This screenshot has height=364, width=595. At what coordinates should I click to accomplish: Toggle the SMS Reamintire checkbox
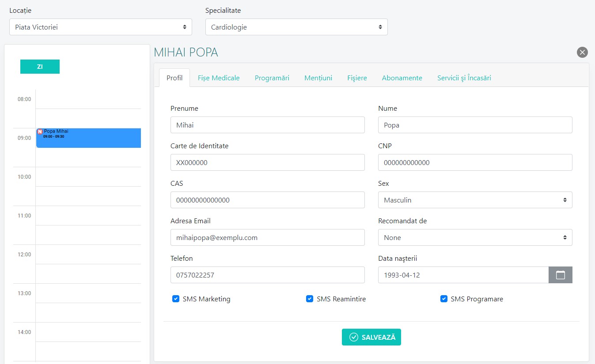[x=310, y=299]
